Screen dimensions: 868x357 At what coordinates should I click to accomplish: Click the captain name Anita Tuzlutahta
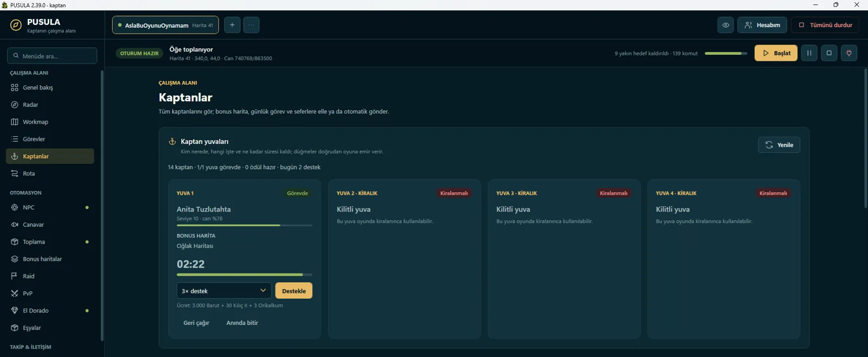203,209
